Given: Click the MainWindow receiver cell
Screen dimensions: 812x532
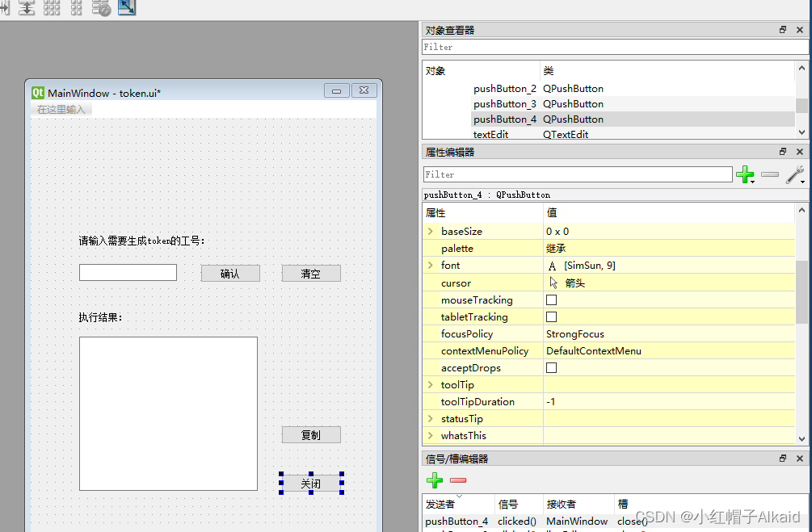Looking at the screenshot, I should [577, 522].
